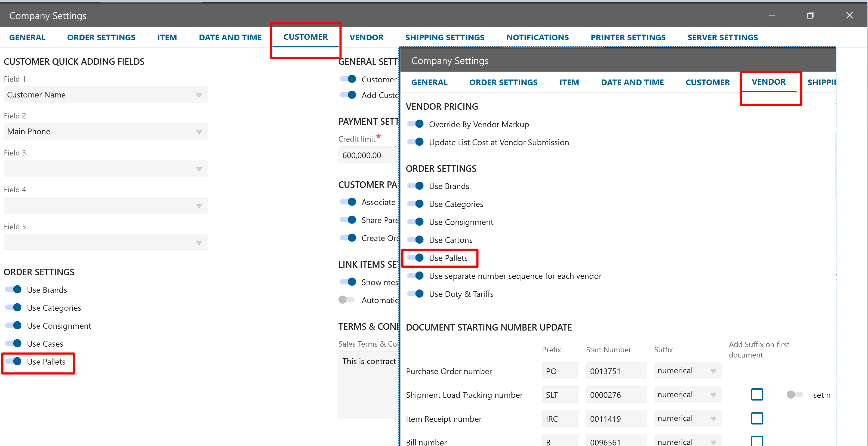Open the Field 1 Customer Name dropdown arrow
Viewport: 868px width, 446px height.
pos(199,95)
